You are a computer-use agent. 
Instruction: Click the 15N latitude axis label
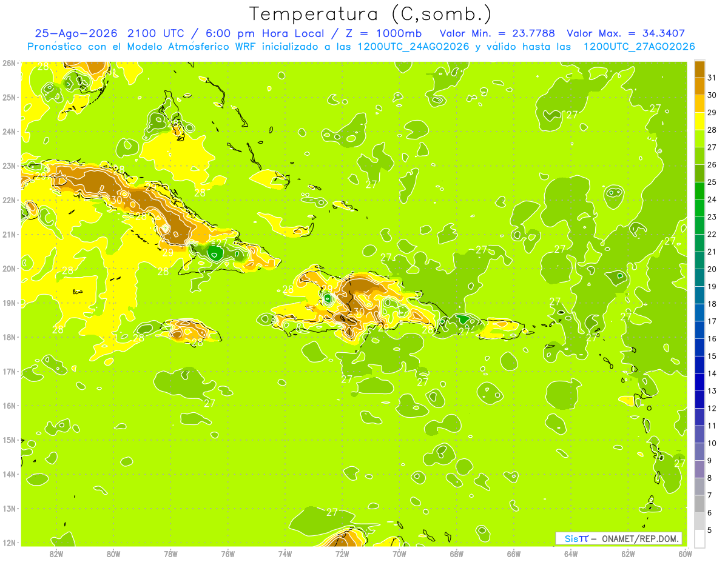8,440
